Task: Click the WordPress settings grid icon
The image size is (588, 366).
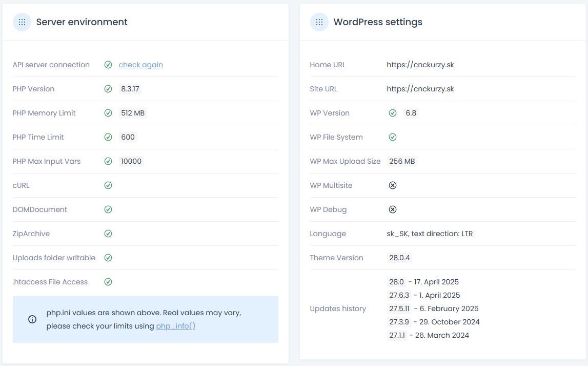Action: pyautogui.click(x=319, y=22)
